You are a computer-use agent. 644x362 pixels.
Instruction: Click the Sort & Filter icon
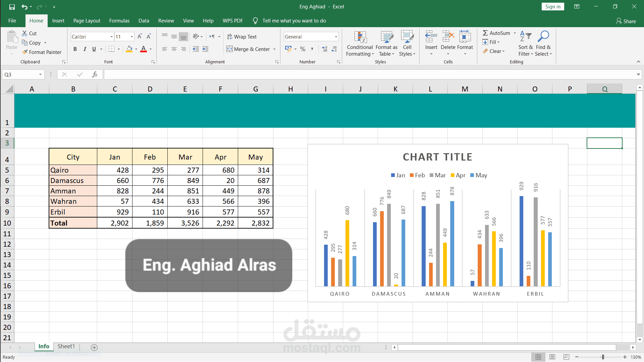coord(525,37)
